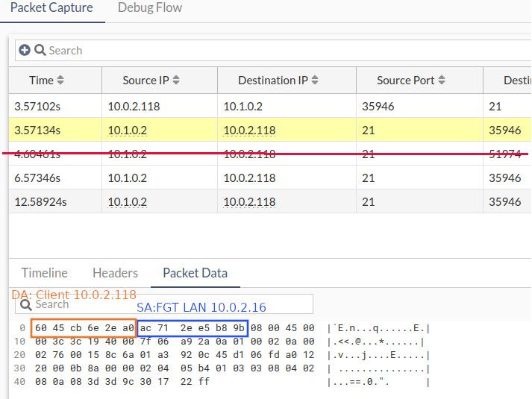Viewport: 532px width, 399px height.
Task: Click hex line at offset 10
Action: click(x=175, y=342)
